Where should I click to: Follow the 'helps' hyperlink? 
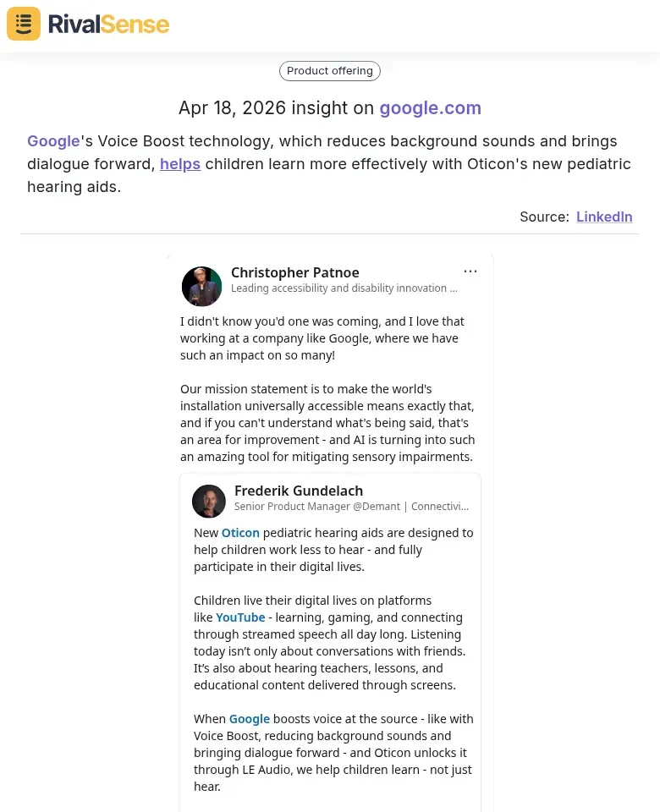pyautogui.click(x=180, y=163)
